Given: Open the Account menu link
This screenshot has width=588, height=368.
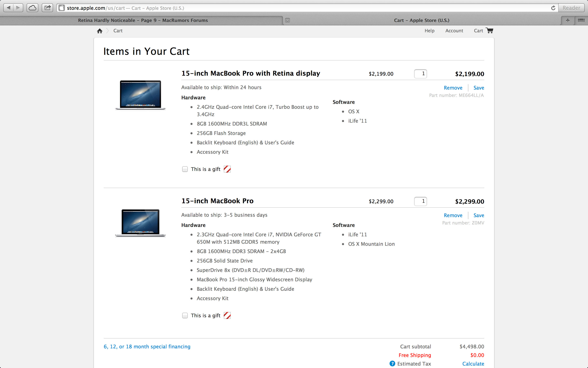Looking at the screenshot, I should click(x=454, y=31).
